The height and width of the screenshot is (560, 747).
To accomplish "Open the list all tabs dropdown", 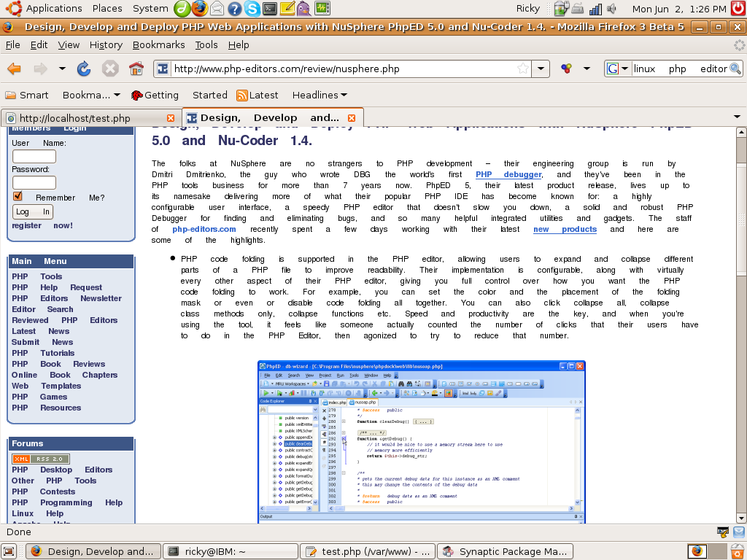I will (737, 117).
